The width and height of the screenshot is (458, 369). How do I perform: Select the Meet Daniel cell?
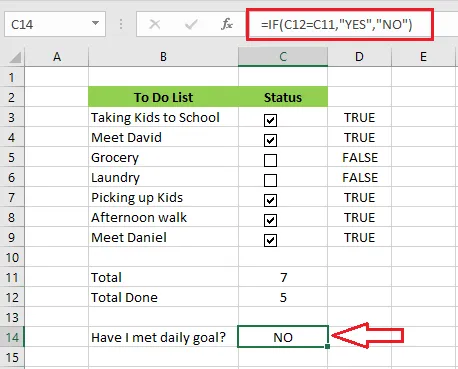tap(163, 237)
